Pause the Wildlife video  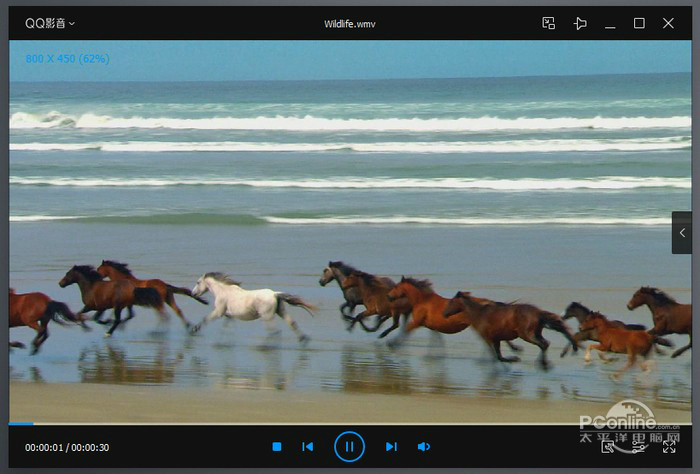click(349, 446)
